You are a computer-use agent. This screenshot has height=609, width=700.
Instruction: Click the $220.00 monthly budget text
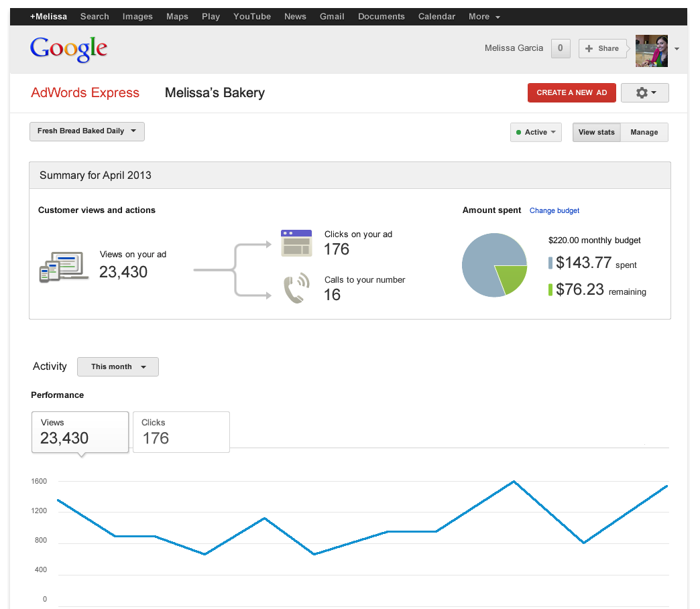(594, 241)
